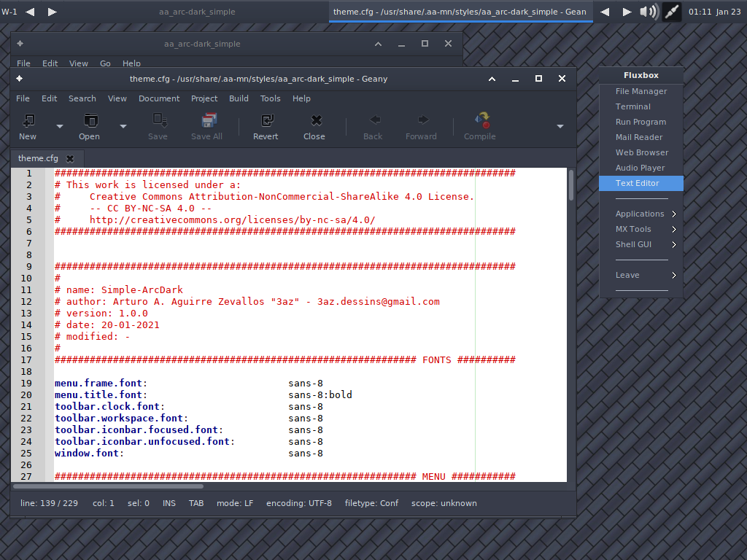Open Help menu in aa_arc-dark_simple window
This screenshot has width=747, height=560.
pyautogui.click(x=131, y=63)
